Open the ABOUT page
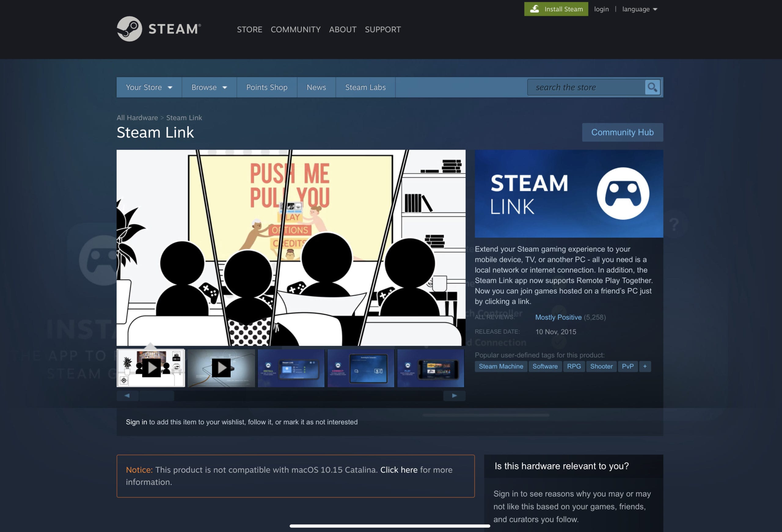Viewport: 782px width, 532px height. pos(342,29)
